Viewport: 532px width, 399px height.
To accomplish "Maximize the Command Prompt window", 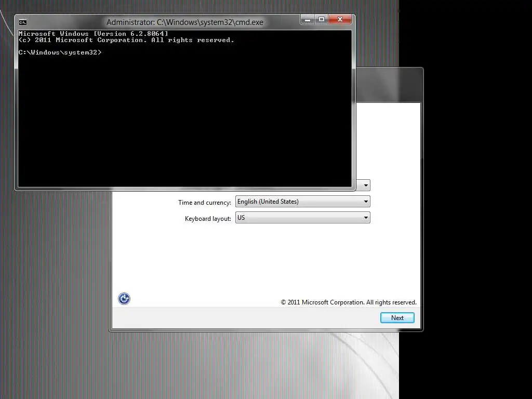I will pos(321,20).
